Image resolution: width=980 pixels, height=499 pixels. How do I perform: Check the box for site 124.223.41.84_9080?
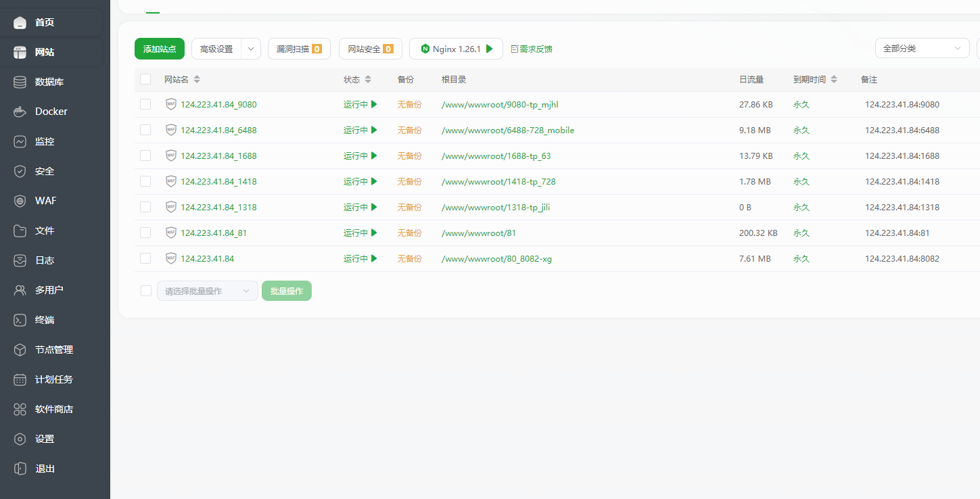coord(145,104)
